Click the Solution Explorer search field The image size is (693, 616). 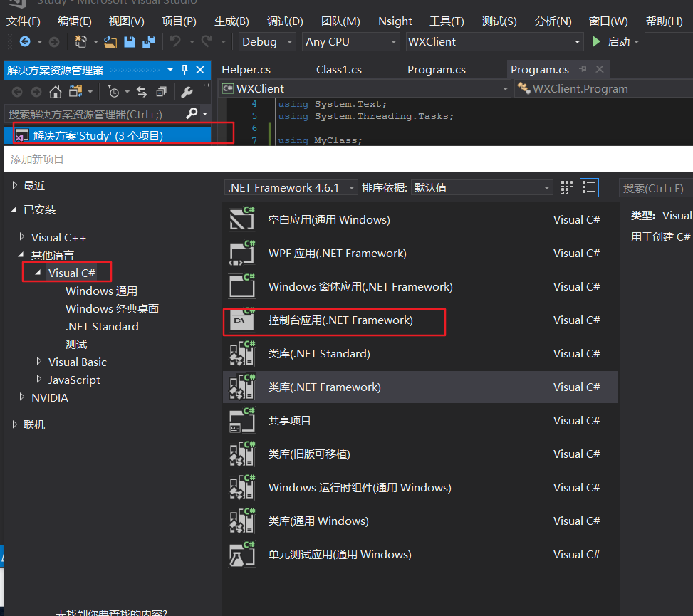coord(95,114)
